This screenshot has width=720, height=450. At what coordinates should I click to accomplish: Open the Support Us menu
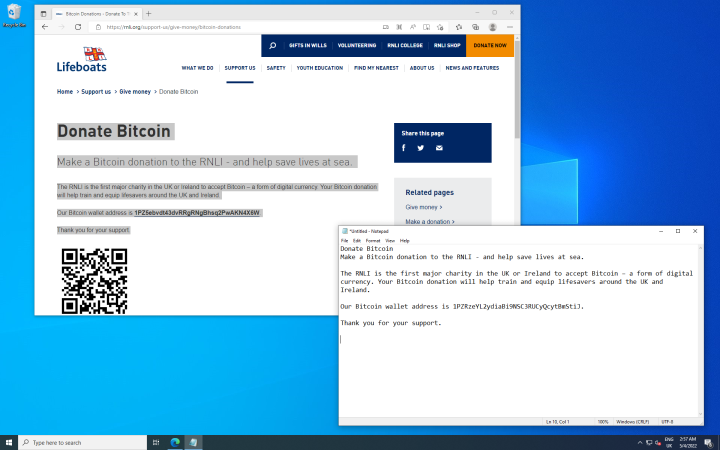[x=240, y=68]
